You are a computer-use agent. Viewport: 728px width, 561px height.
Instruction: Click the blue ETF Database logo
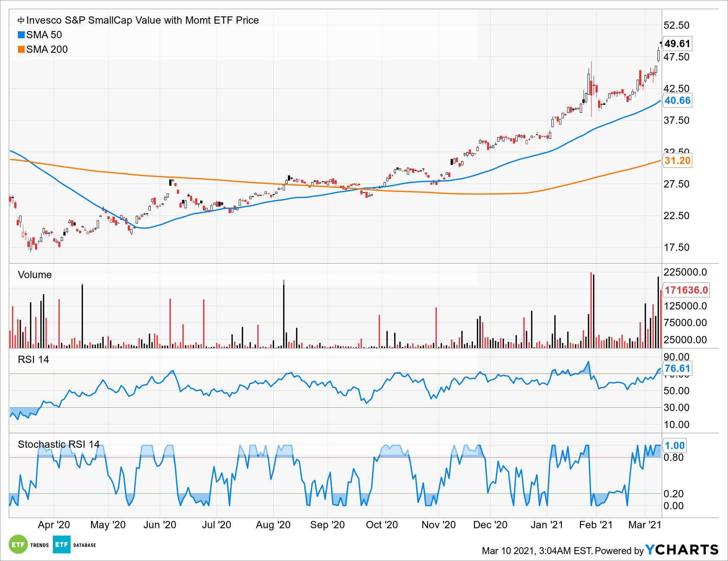[x=62, y=544]
